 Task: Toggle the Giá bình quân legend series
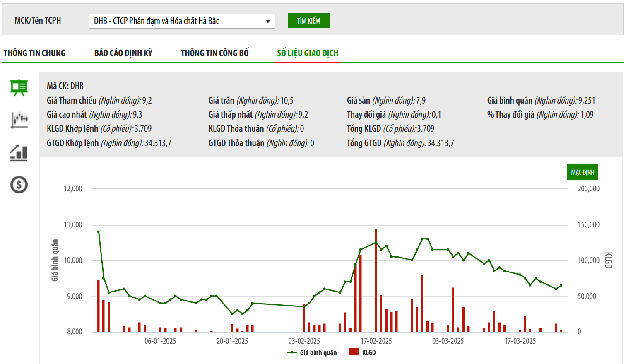click(x=312, y=352)
